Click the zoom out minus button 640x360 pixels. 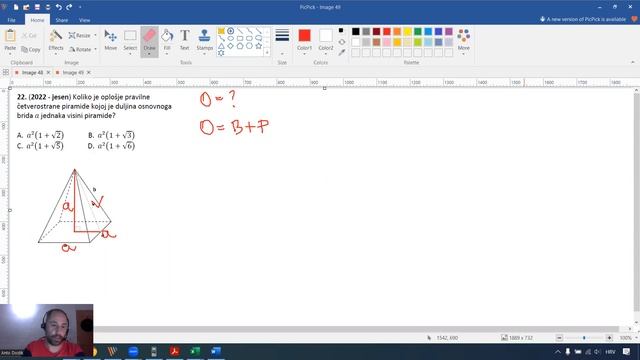click(x=560, y=338)
